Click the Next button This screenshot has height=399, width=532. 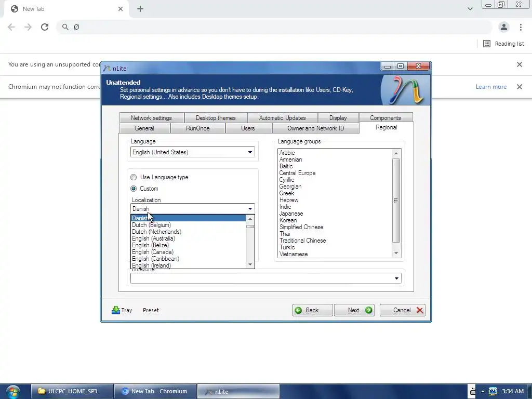point(354,310)
